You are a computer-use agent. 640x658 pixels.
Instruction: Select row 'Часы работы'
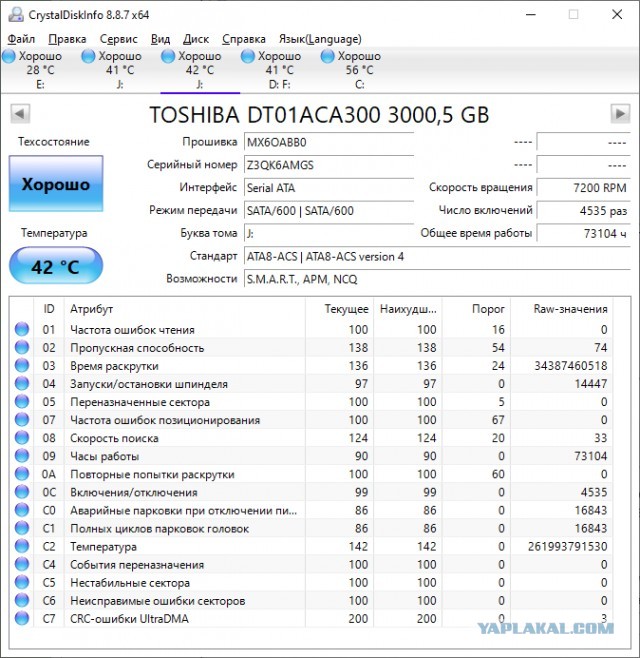click(x=311, y=456)
